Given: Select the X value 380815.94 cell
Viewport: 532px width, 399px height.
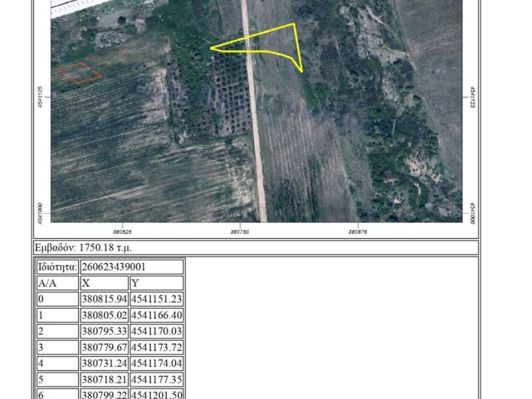Looking at the screenshot, I should (104, 299).
